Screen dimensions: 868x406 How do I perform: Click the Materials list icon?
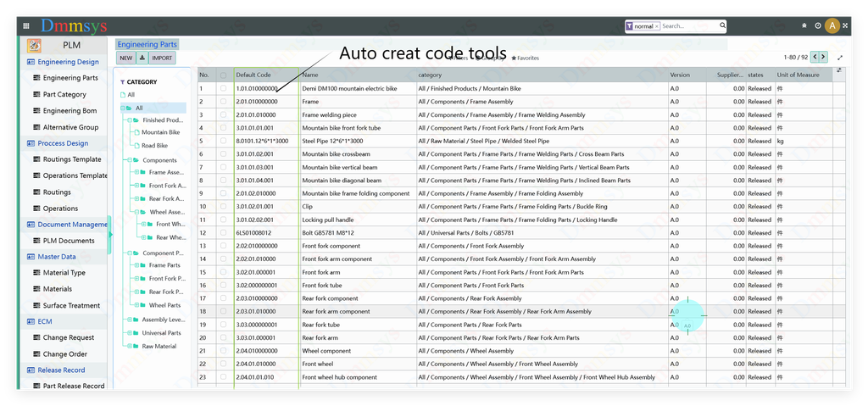coord(37,288)
